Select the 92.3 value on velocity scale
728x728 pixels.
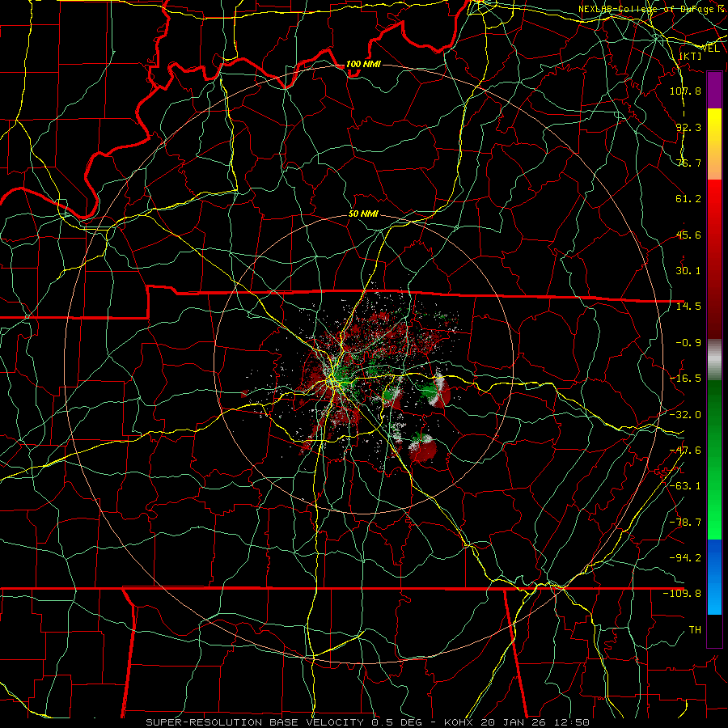(688, 127)
